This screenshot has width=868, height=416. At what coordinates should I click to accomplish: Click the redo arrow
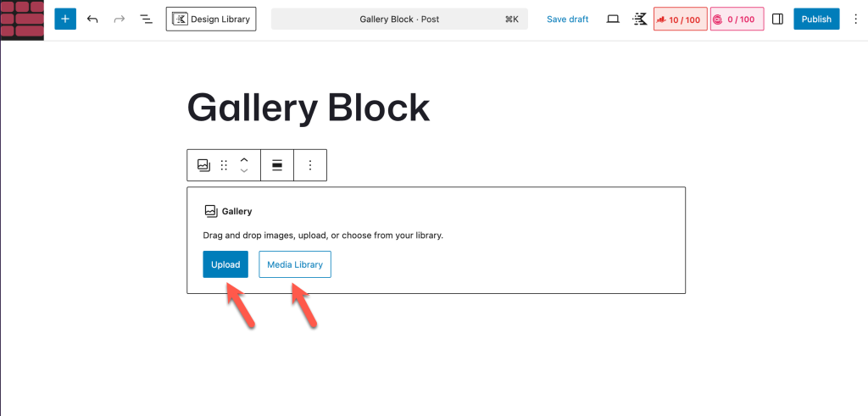tap(120, 19)
